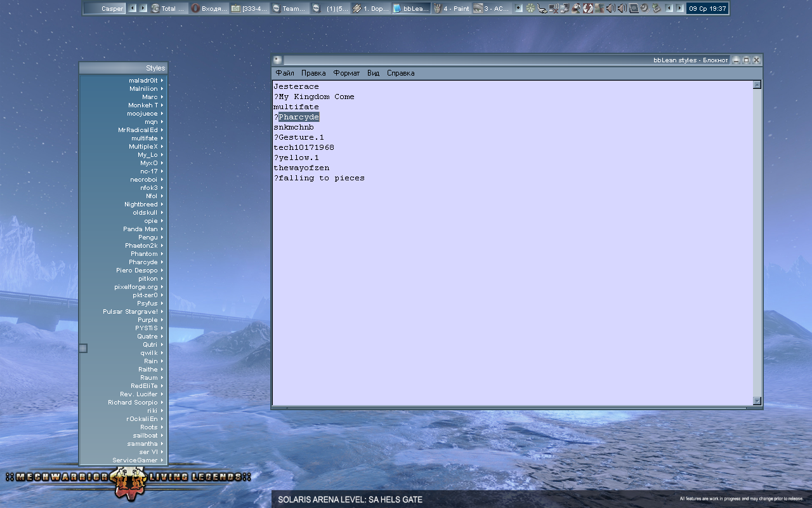
Task: Expand the maladr0it styles submenu
Action: [123, 81]
